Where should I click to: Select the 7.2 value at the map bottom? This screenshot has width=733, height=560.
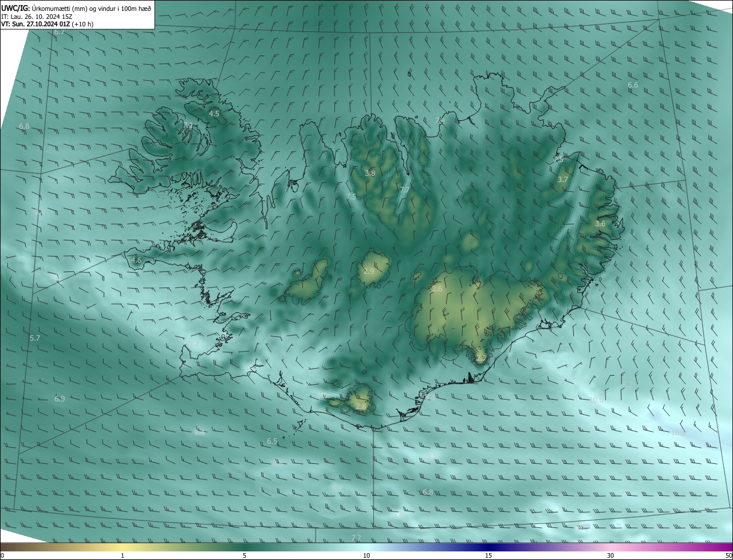coord(356,537)
